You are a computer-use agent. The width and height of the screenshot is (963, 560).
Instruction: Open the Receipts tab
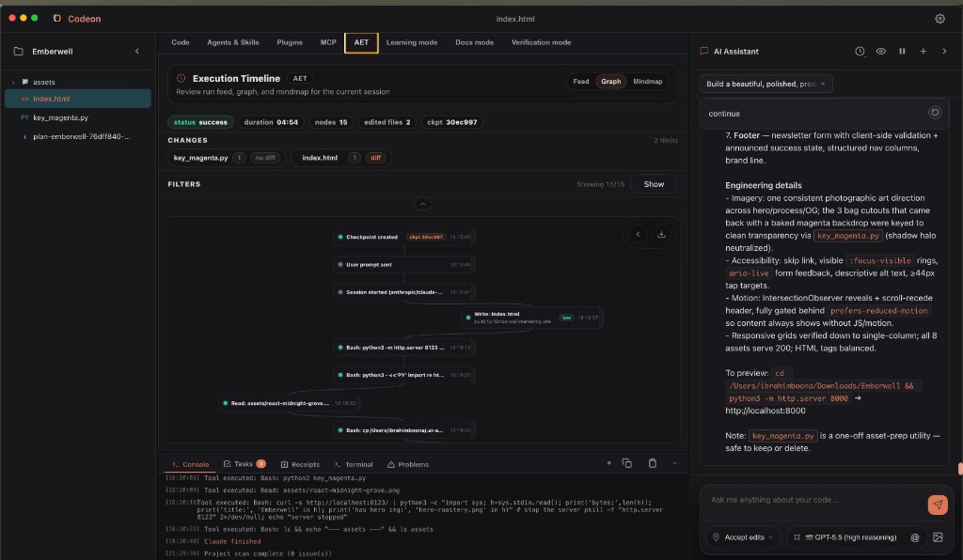click(x=300, y=464)
